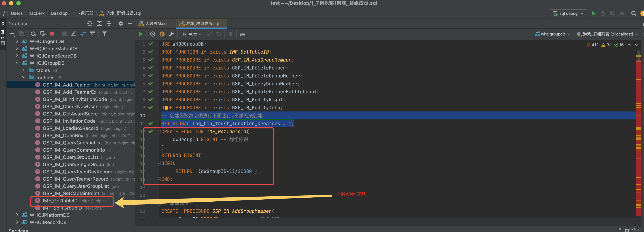The width and height of the screenshot is (644, 232).
Task: Open execution history with the clock icon
Action: point(152,34)
